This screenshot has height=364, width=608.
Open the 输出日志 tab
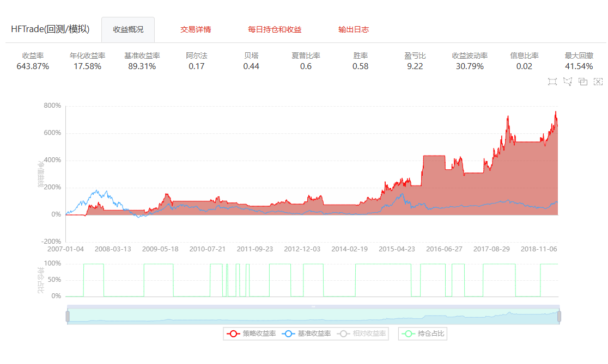(x=354, y=29)
